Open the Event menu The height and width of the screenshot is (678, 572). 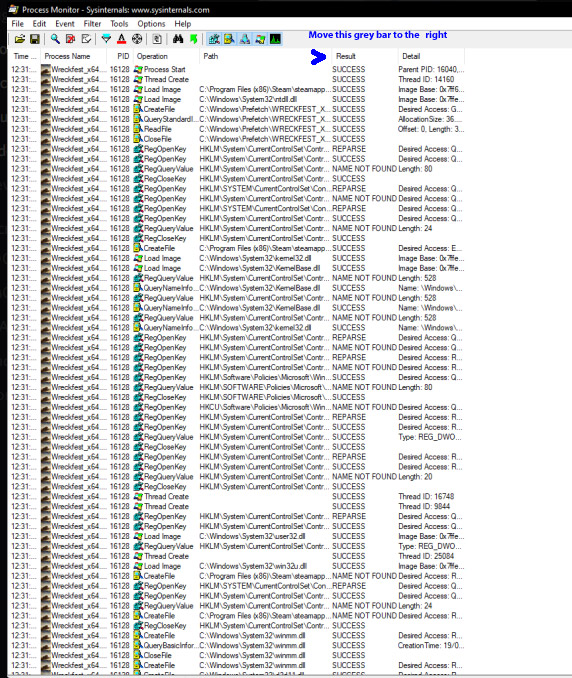65,24
